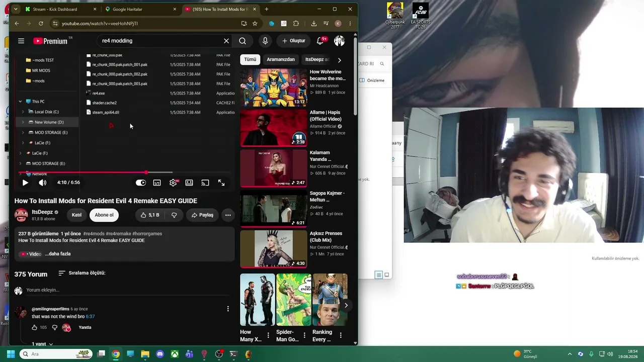Open the How Wolverine became video thumbnail
Viewport: 644px width, 362px height.
pyautogui.click(x=274, y=87)
